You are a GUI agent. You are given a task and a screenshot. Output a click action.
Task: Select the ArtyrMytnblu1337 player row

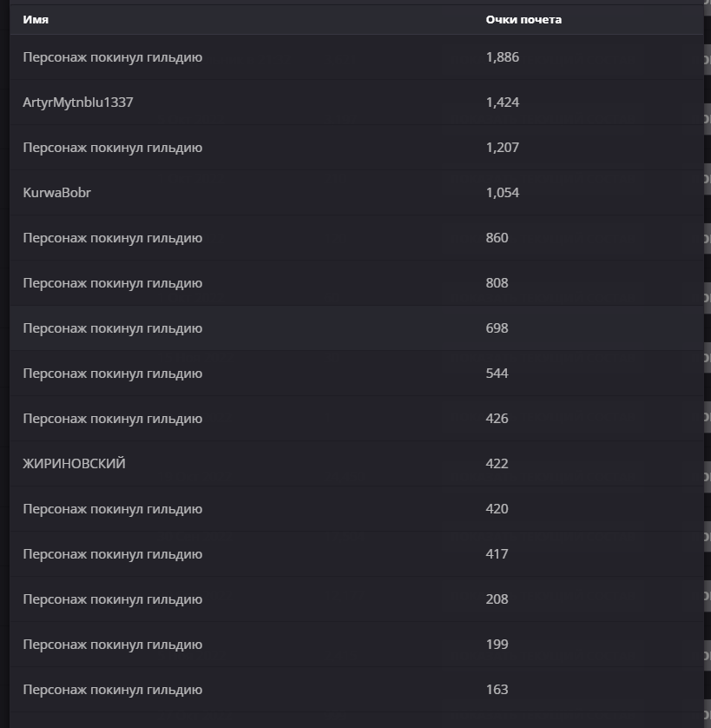(357, 103)
